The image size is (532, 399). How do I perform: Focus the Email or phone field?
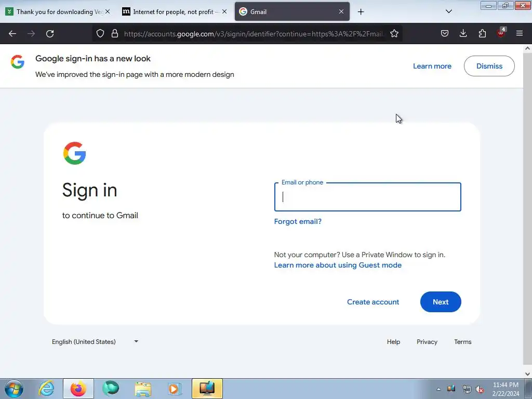pyautogui.click(x=367, y=197)
